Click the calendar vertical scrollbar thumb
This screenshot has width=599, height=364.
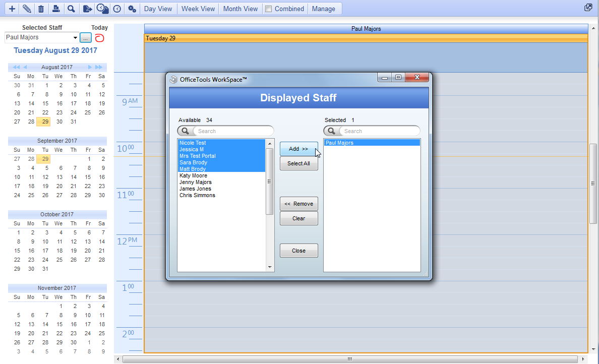pyautogui.click(x=593, y=184)
